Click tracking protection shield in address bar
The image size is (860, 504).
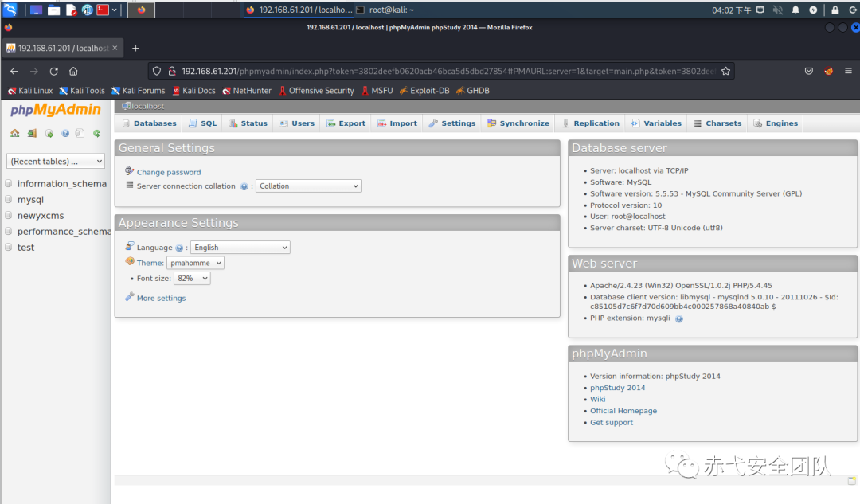[x=157, y=71]
